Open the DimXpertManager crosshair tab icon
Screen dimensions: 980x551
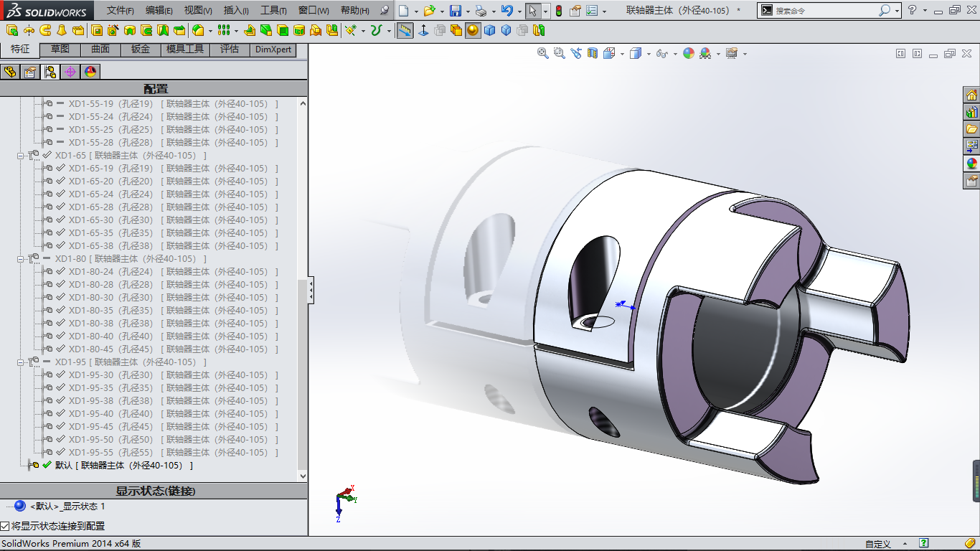point(70,72)
